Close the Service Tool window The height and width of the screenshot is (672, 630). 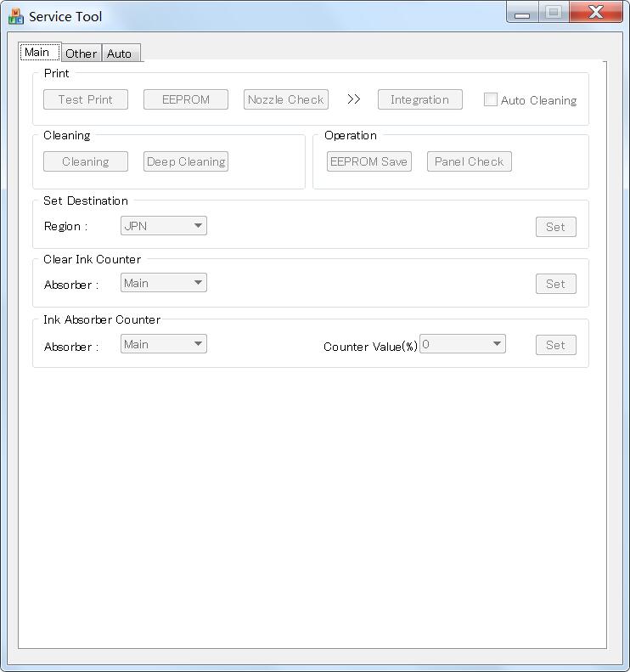pyautogui.click(x=596, y=12)
